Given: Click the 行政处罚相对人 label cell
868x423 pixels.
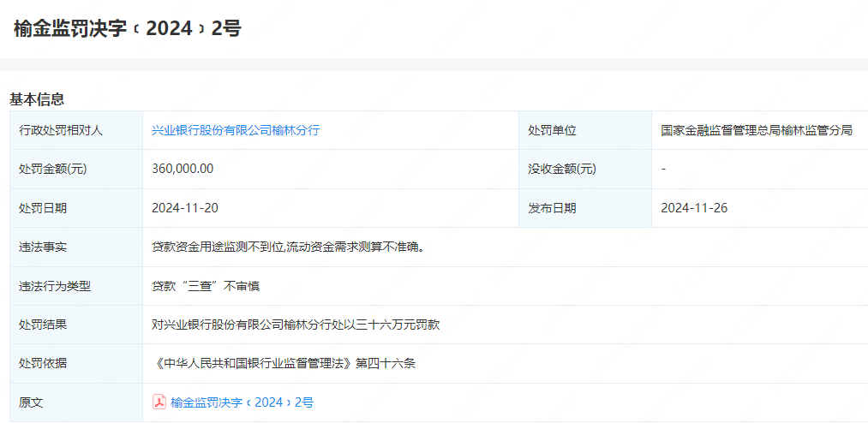Looking at the screenshot, I should coord(76,130).
